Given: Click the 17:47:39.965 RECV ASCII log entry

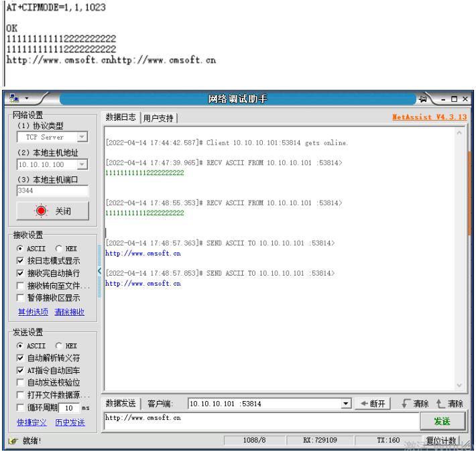Looking at the screenshot, I should click(224, 163).
